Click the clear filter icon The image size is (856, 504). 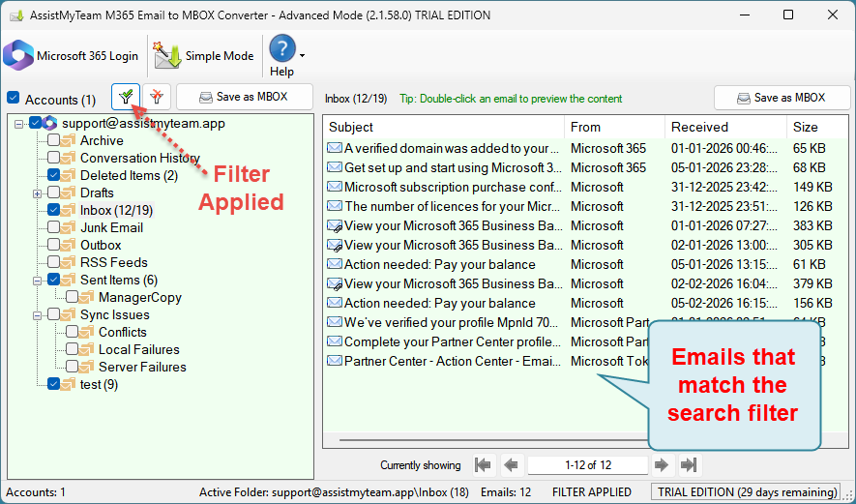coord(157,98)
